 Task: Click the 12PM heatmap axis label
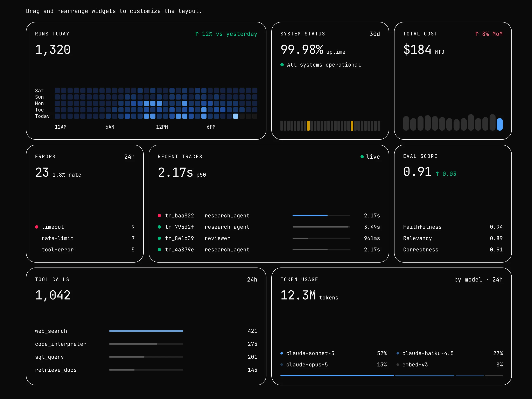[162, 127]
